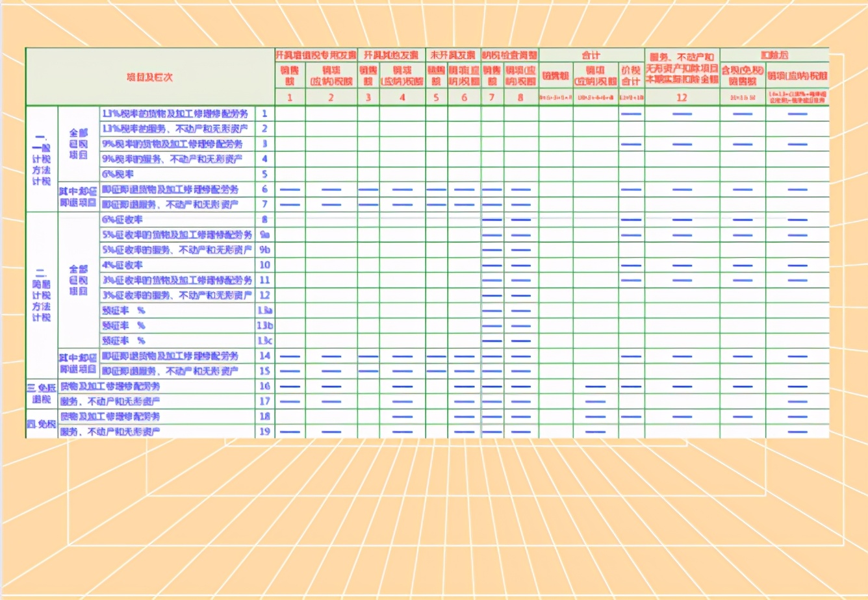The width and height of the screenshot is (868, 600).
Task: Click the 纳税检查调整 column header
Action: [x=510, y=55]
